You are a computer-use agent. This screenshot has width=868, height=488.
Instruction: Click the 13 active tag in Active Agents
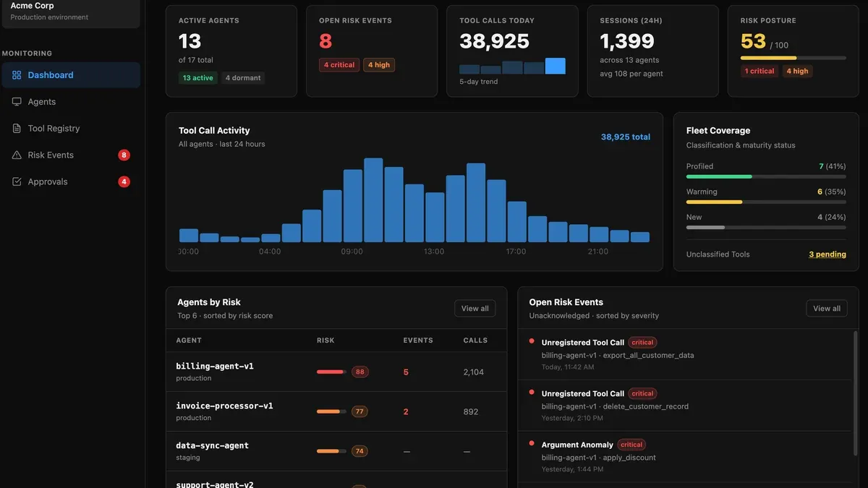tap(198, 78)
